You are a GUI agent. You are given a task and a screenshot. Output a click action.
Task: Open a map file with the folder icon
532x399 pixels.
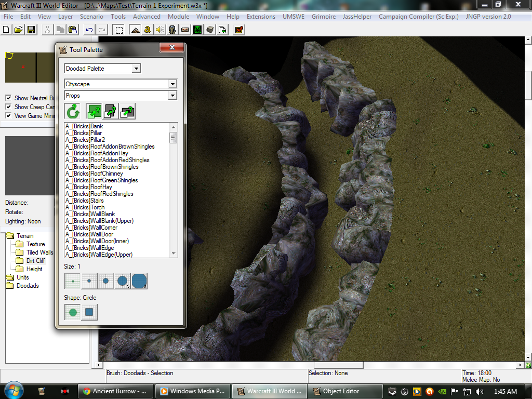(19, 30)
